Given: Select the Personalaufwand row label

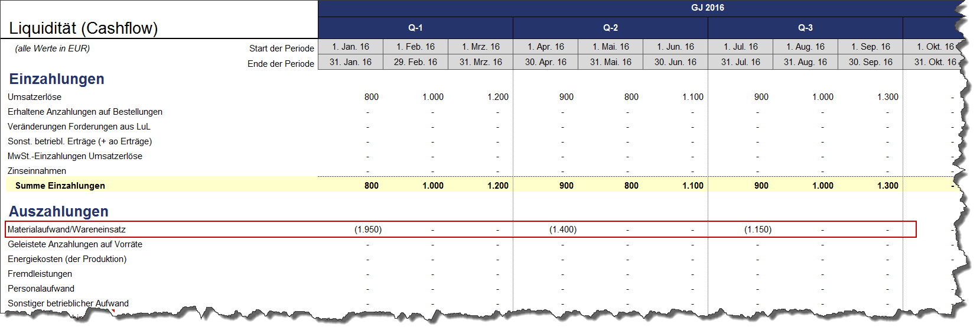Looking at the screenshot, I should [x=41, y=289].
